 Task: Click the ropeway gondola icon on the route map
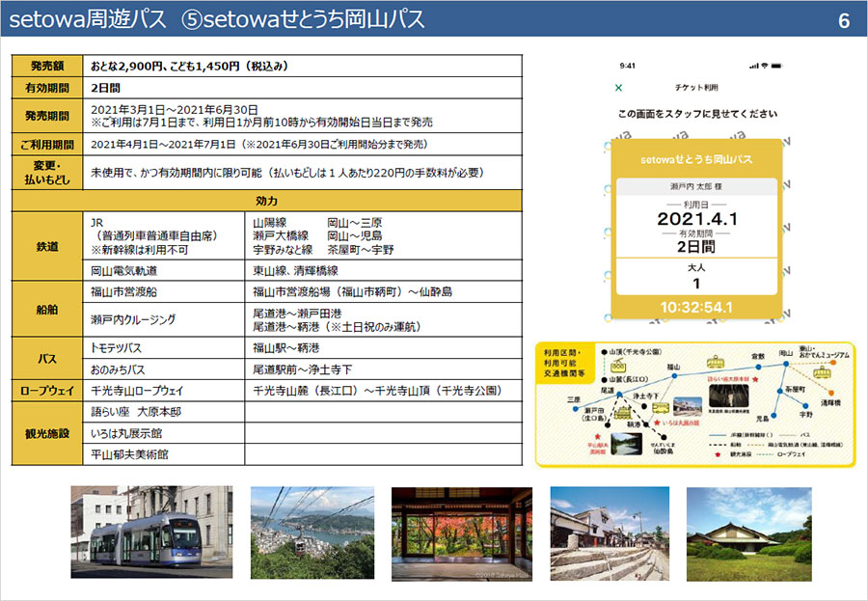pos(618,365)
